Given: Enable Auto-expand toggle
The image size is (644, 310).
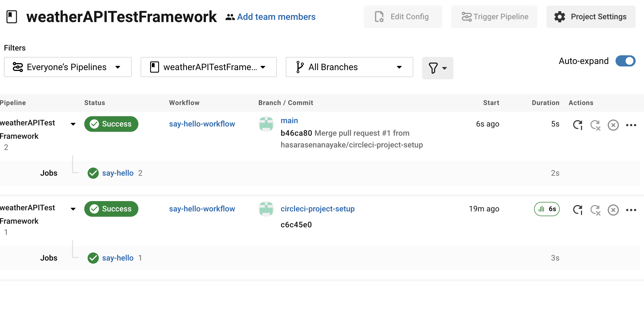Looking at the screenshot, I should point(625,61).
